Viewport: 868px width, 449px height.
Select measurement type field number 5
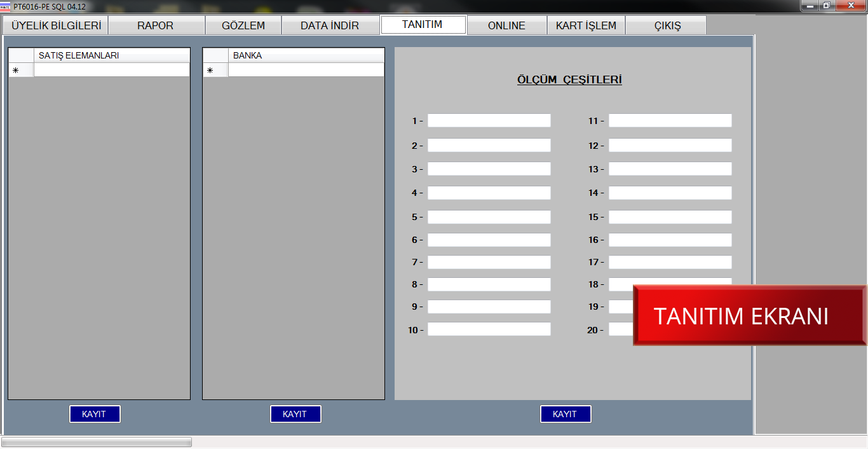489,218
